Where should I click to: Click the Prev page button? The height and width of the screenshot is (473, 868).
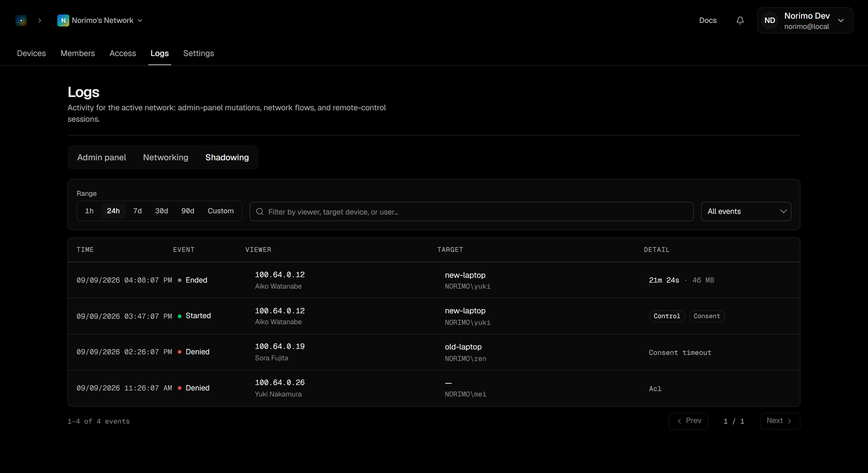click(x=688, y=421)
